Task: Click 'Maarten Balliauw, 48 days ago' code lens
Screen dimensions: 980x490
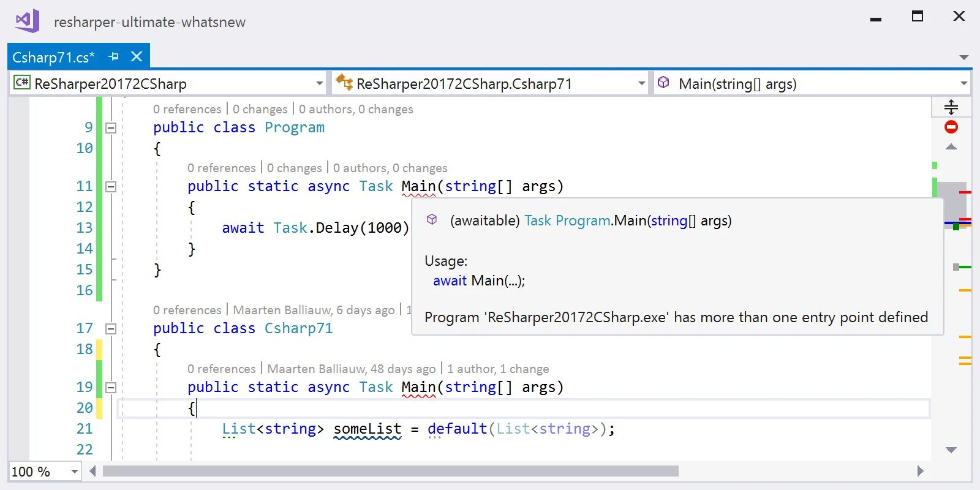Action: click(x=352, y=369)
